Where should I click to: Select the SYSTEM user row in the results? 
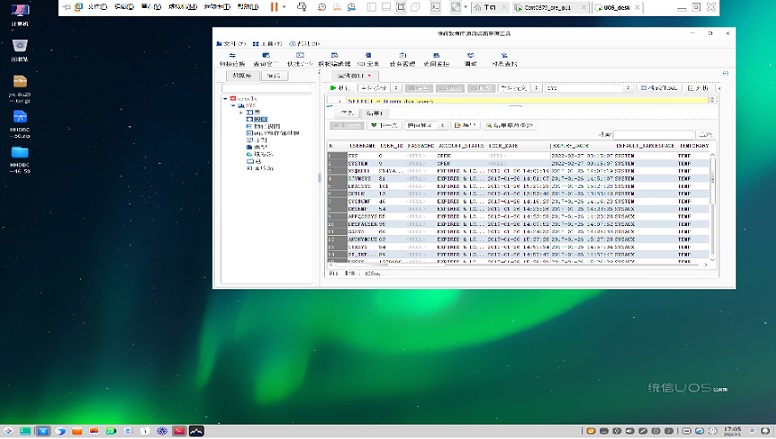[520, 163]
